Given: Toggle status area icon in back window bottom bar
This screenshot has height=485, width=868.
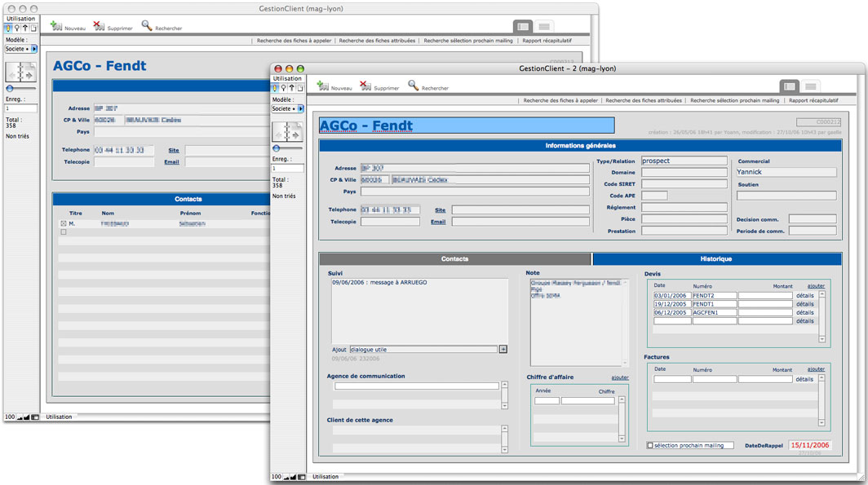Looking at the screenshot, I should coord(35,417).
